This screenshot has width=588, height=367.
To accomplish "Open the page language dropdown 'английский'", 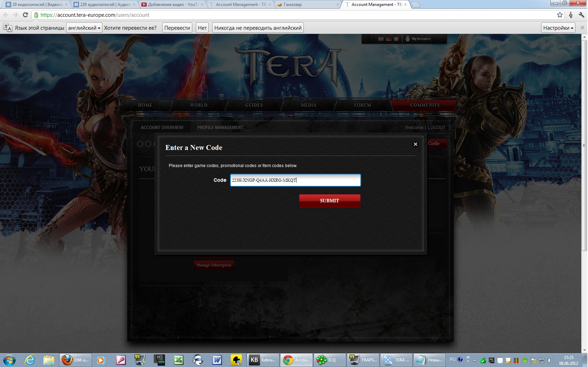I will pyautogui.click(x=84, y=28).
